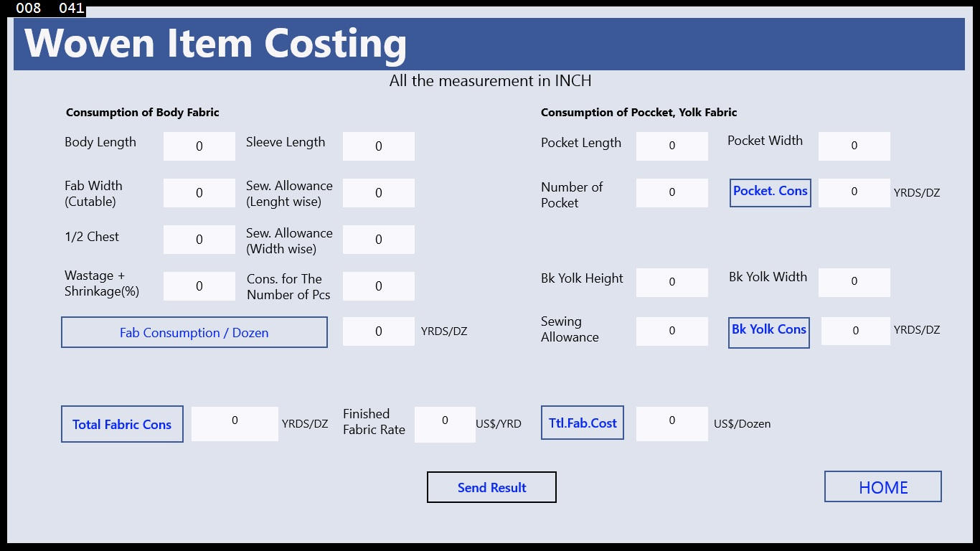This screenshot has height=551, width=980.
Task: Click the Pocket Width input field
Action: [x=854, y=146]
